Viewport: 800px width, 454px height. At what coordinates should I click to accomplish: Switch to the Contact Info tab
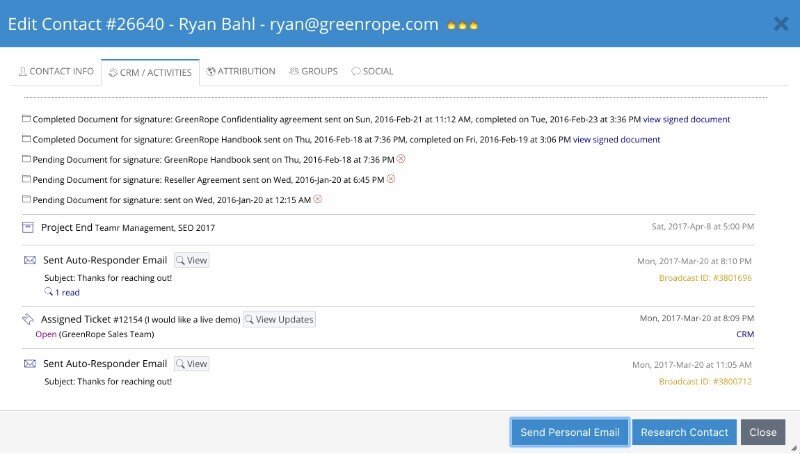56,72
